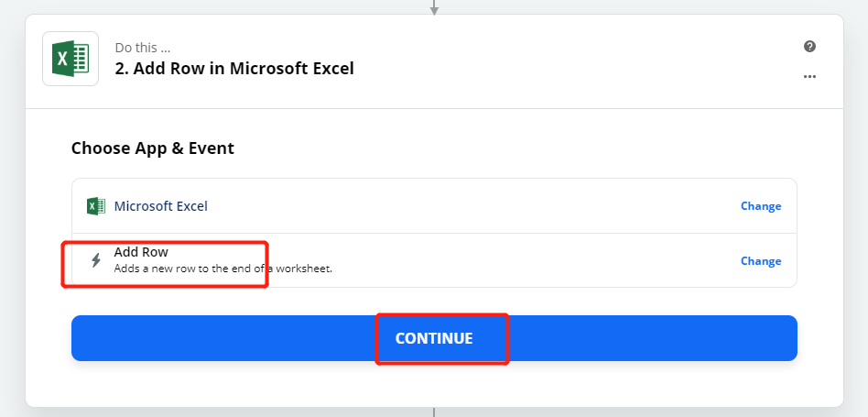Image resolution: width=868 pixels, height=417 pixels.
Task: Open the help question mark icon
Action: tap(809, 47)
